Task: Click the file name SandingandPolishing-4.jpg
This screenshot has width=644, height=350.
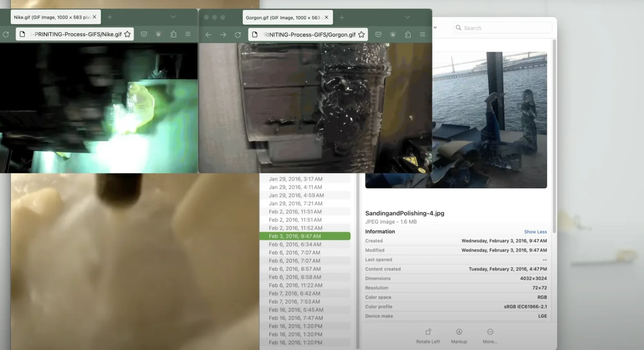Action: (405, 213)
